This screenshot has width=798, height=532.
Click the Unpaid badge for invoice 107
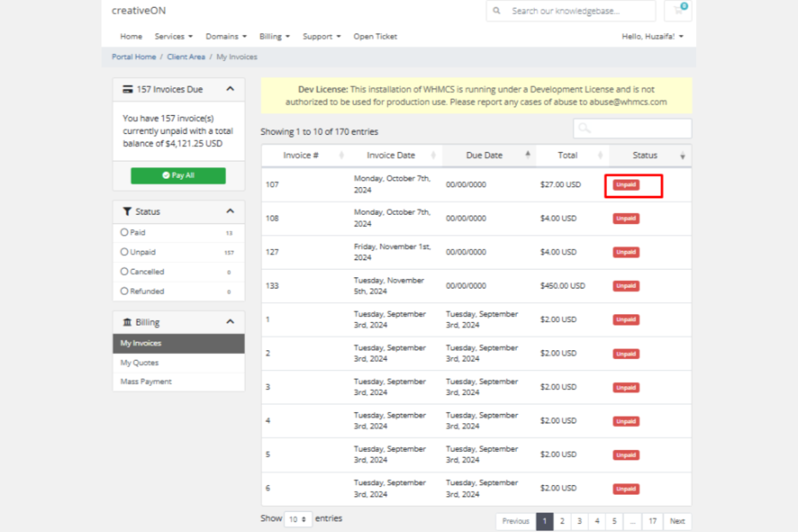click(626, 185)
